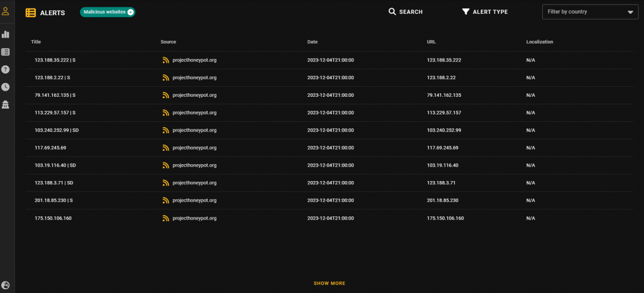Click the Source column header
Viewport: 644px width, 293px height.
tap(169, 42)
